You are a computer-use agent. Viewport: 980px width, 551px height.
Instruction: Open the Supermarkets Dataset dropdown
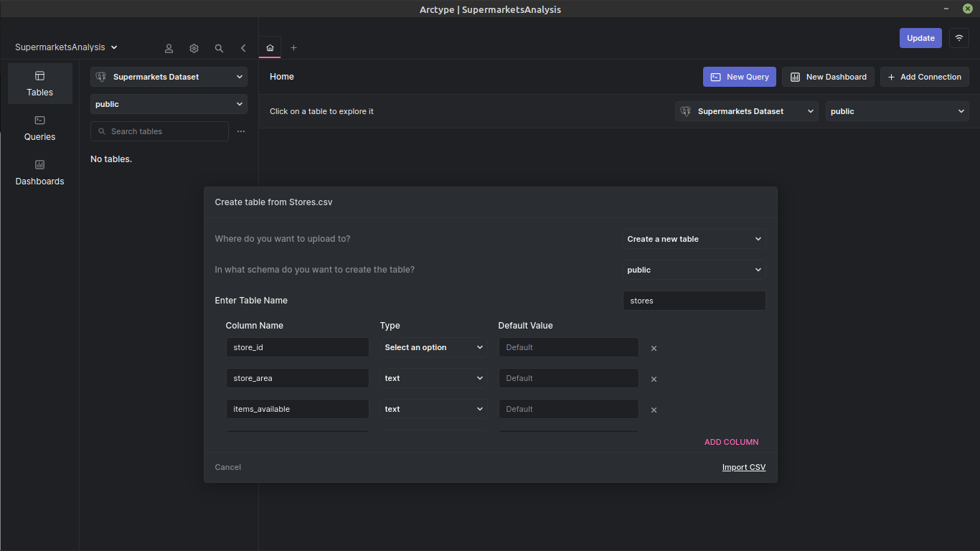pyautogui.click(x=169, y=77)
